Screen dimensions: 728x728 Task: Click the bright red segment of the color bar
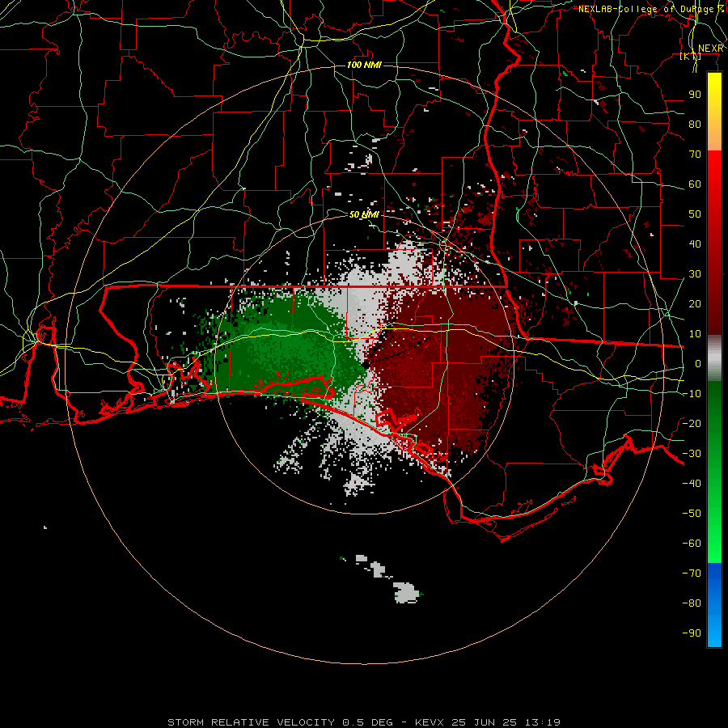(714, 174)
